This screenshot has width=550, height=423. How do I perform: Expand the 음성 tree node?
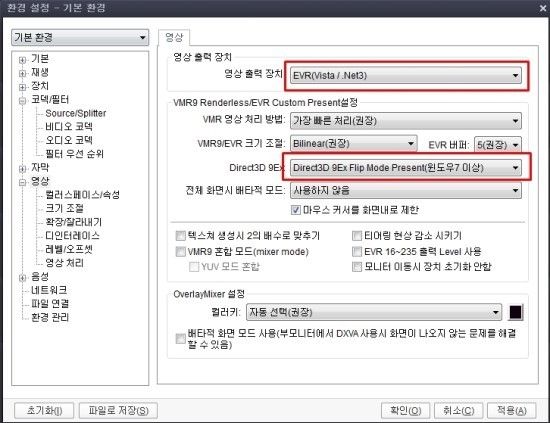pos(22,278)
